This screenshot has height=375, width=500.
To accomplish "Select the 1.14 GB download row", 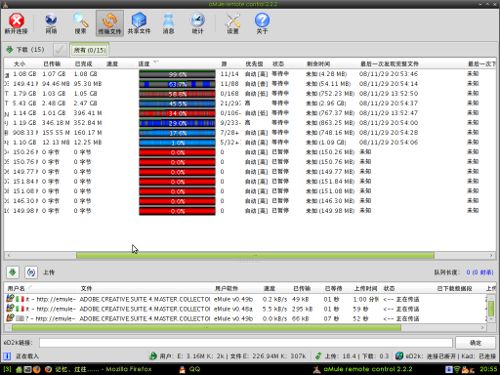I will (249, 113).
